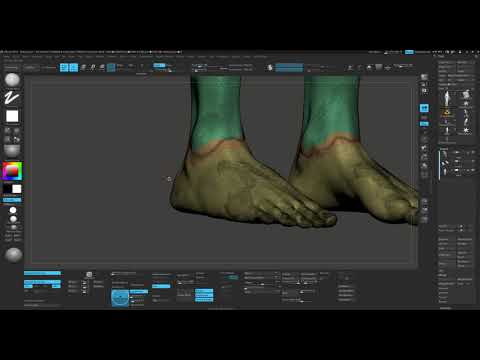
Task: Click highlighted blue button below color swatches
Action: (12, 200)
